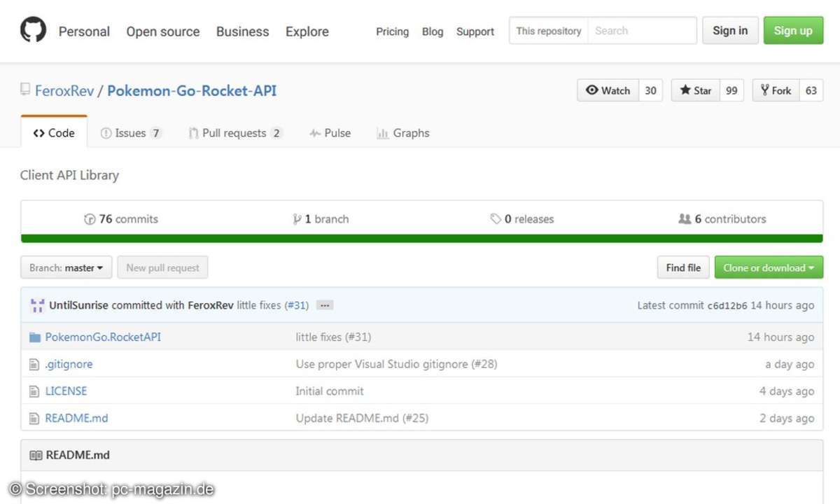Click the Find file button
Screen dimensions: 840x504
(683, 267)
